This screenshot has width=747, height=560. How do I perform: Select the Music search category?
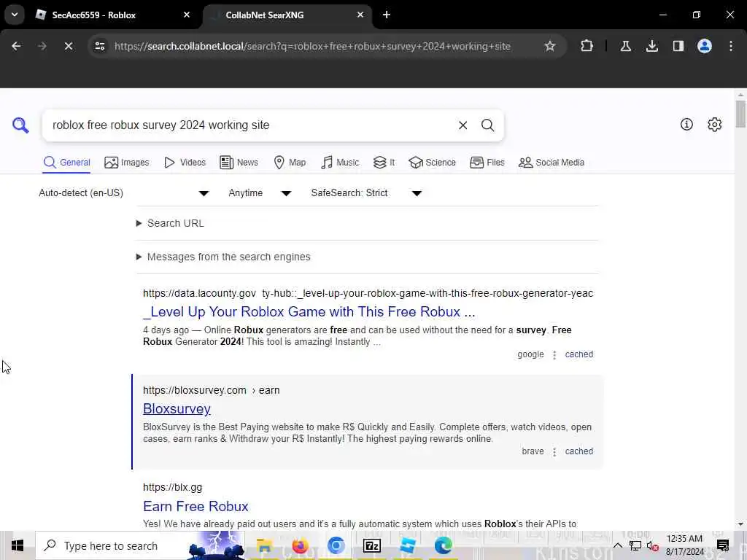coord(340,163)
